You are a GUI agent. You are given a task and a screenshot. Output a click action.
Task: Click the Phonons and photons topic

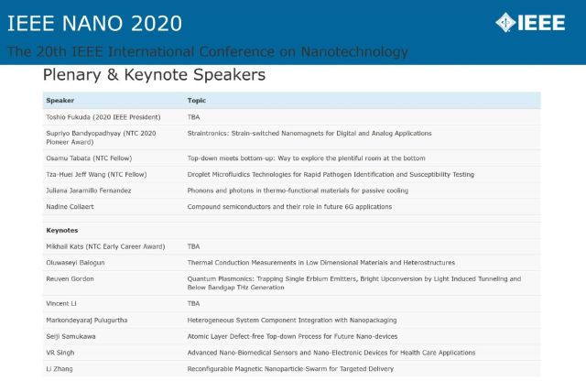pos(298,191)
